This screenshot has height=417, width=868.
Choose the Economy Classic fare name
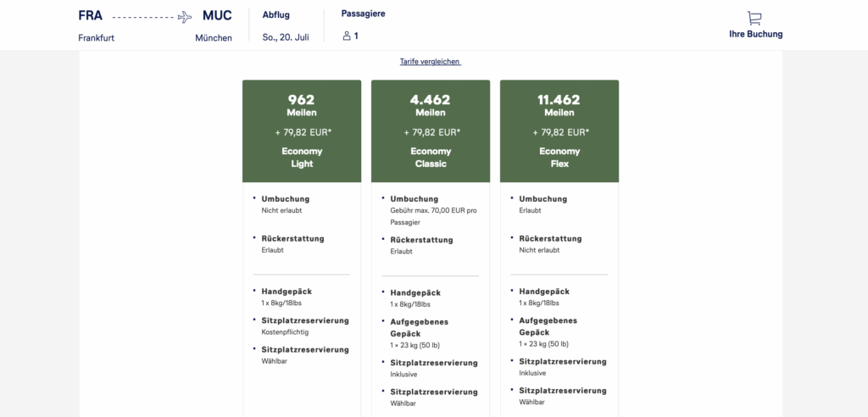[x=431, y=158]
